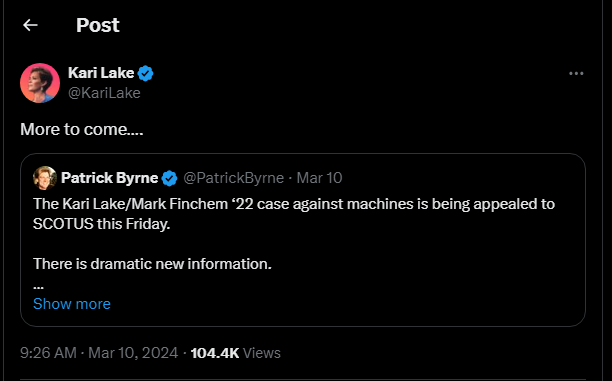Open Patrick Byrne's small avatar
The image size is (612, 381).
pyautogui.click(x=45, y=178)
